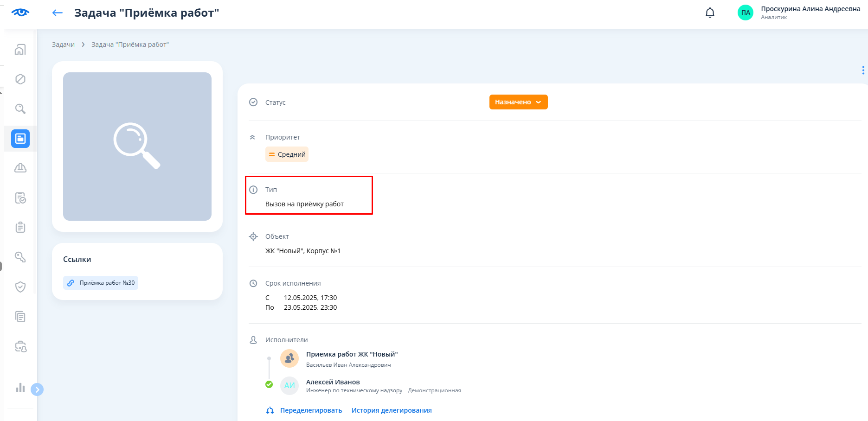The width and height of the screenshot is (868, 421).
Task: Open История делегирования
Action: tap(391, 410)
